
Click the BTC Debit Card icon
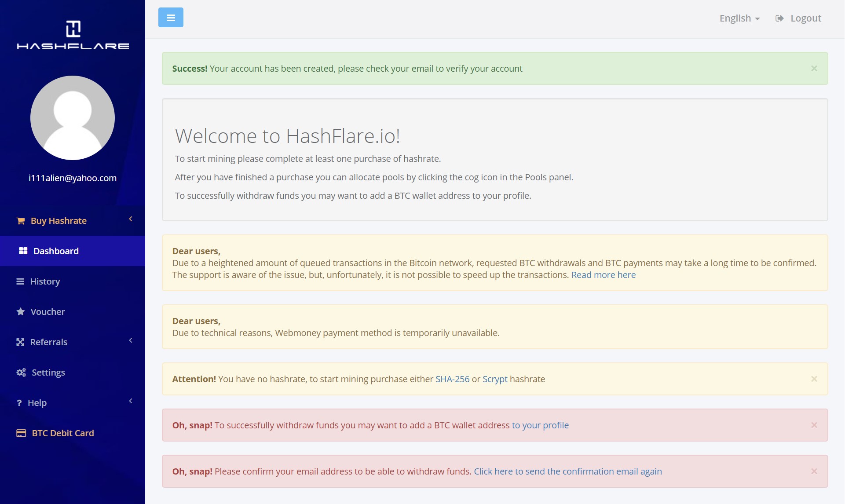[21, 433]
